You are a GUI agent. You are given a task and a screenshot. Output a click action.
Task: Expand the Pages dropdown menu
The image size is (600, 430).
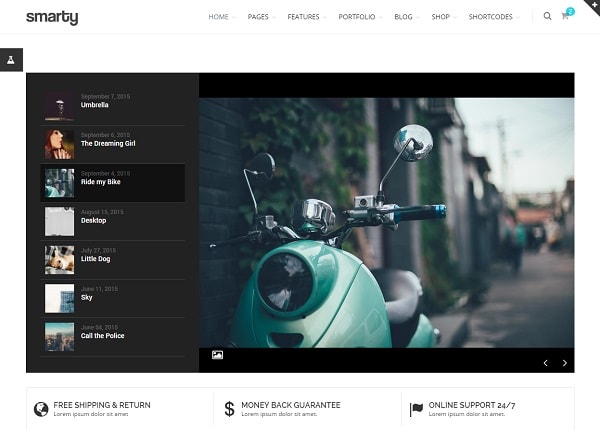point(260,17)
